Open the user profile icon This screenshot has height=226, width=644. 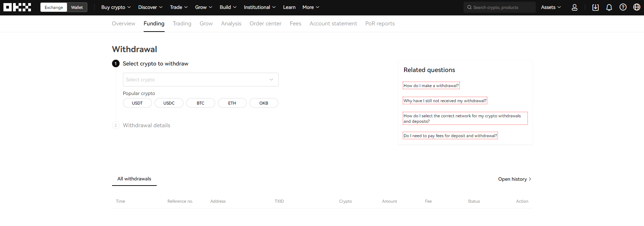point(575,7)
